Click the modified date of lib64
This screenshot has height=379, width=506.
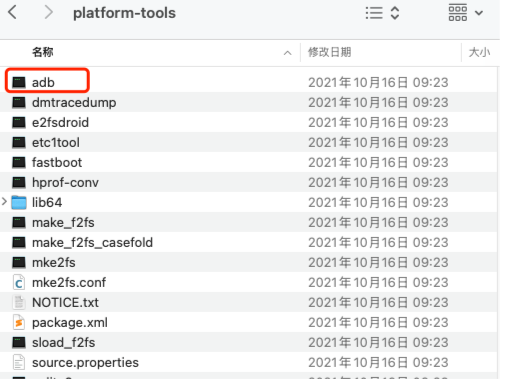378,202
